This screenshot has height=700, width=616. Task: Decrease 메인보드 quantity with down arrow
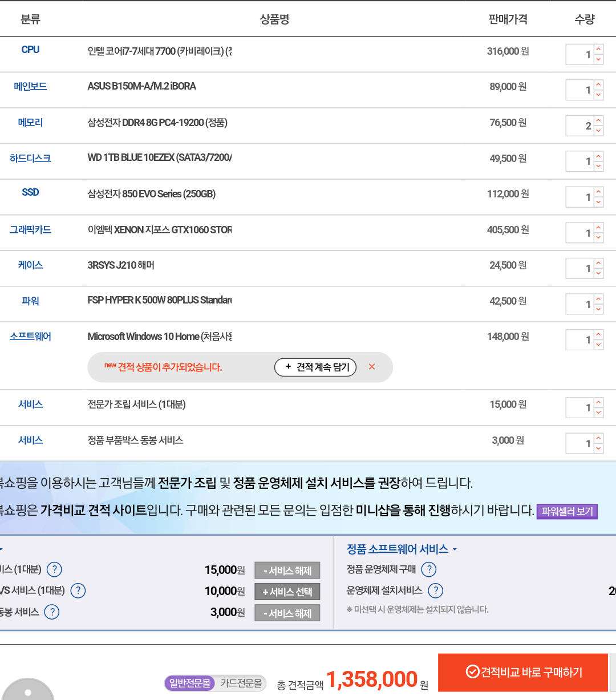point(598,95)
